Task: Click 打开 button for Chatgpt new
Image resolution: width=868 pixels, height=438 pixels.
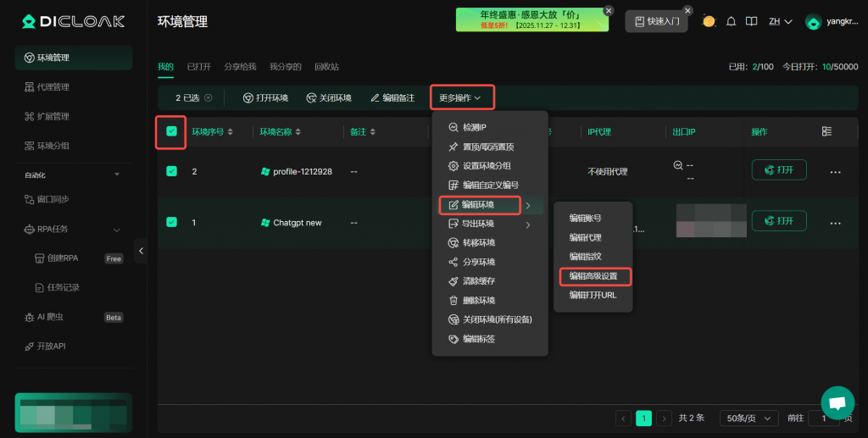Action: coord(778,221)
